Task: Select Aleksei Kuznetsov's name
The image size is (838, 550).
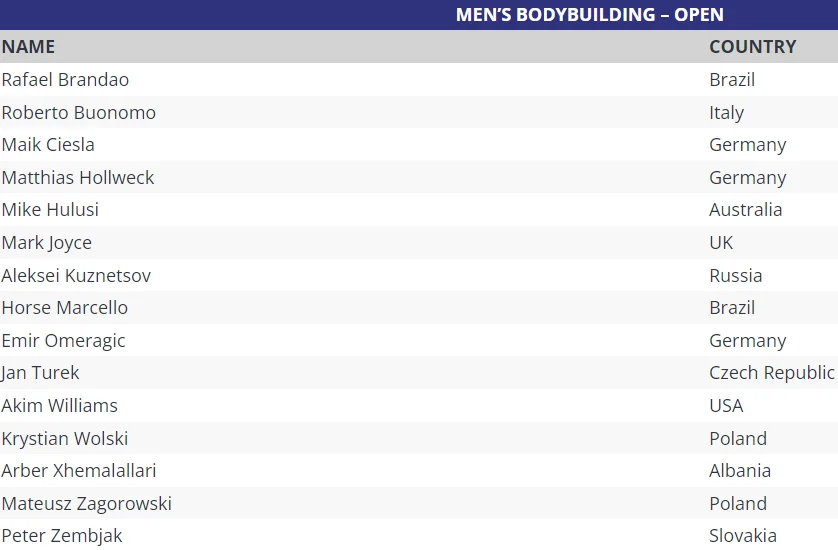Action: click(76, 275)
